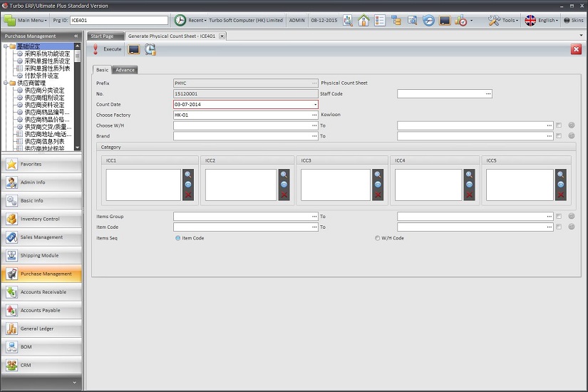Image resolution: width=588 pixels, height=392 pixels.
Task: Click the round button at Choose W/H row end
Action: (x=572, y=125)
